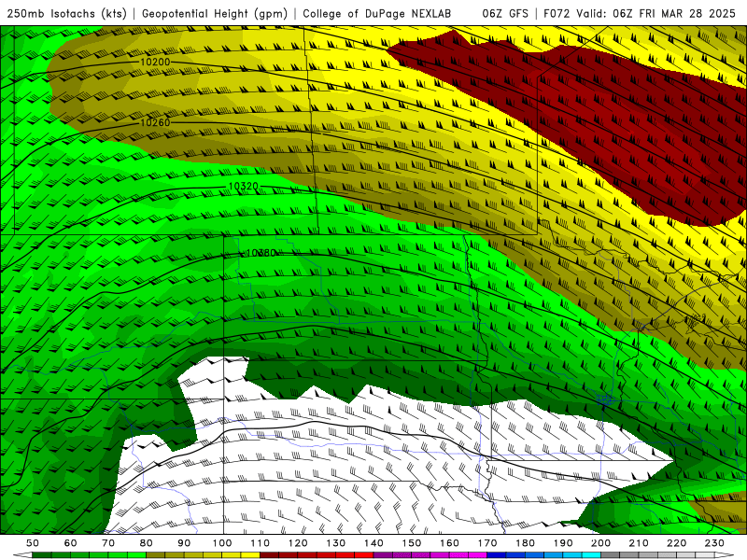Click the left arrow end of the color bar

tap(22, 555)
